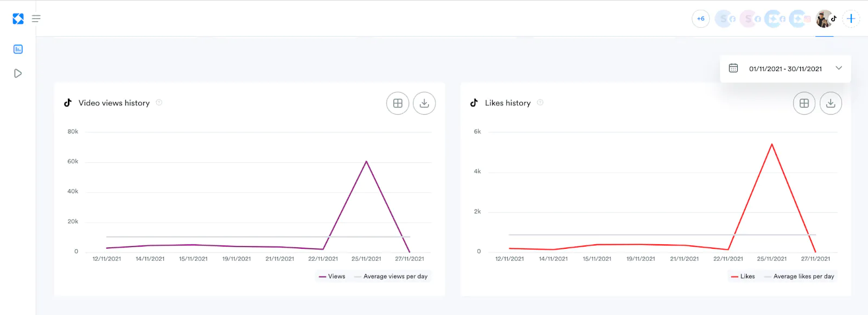Click the 80k label on the views axis
This screenshot has height=315, width=868.
pyautogui.click(x=73, y=131)
